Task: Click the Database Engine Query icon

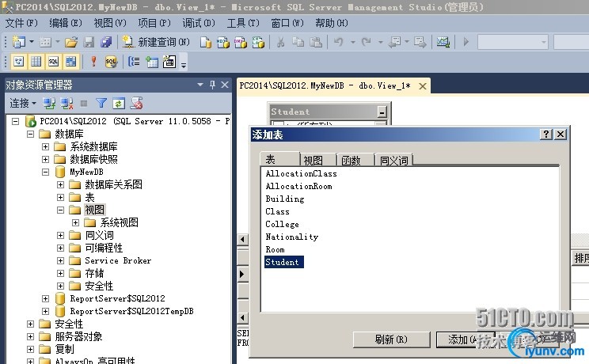Action: click(x=205, y=42)
